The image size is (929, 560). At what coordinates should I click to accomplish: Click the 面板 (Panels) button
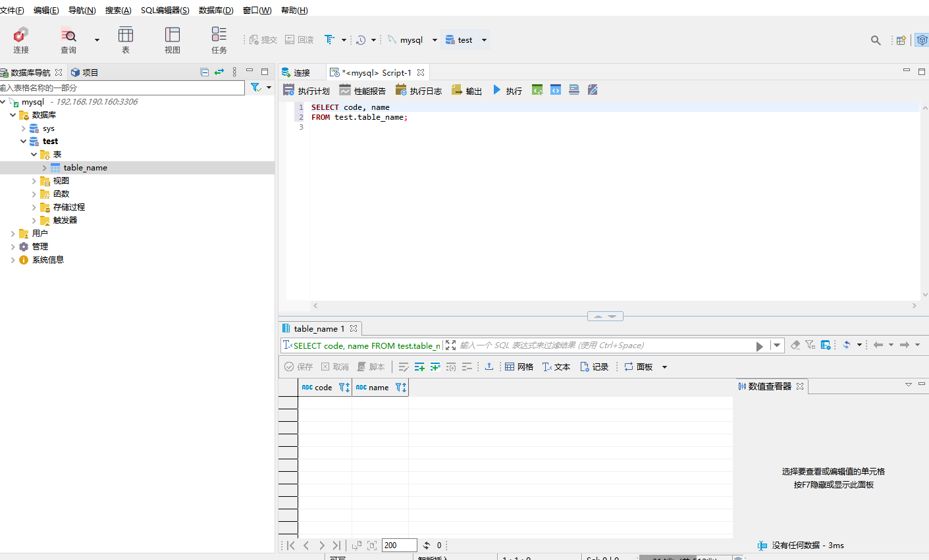tap(639, 367)
